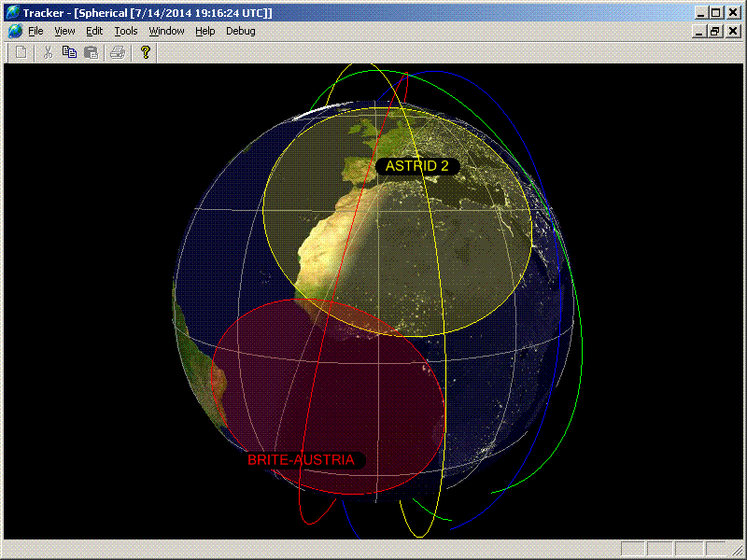The image size is (747, 560).
Task: Click the yellow Help question mark icon
Action: (146, 52)
